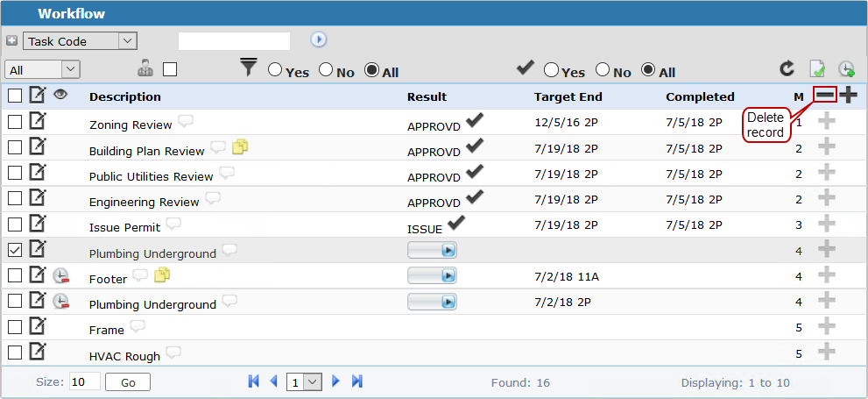The width and height of the screenshot is (868, 399).
Task: Open edit icon for Zoning Review row
Action: [38, 122]
